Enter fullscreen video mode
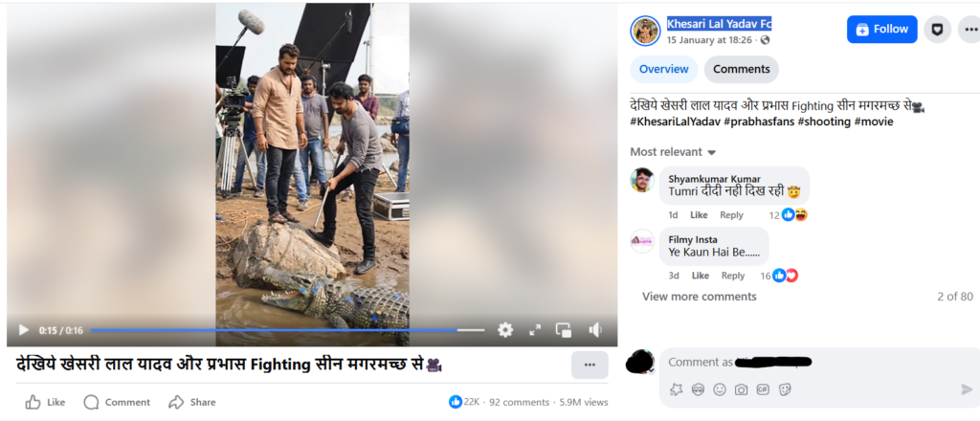 (535, 330)
